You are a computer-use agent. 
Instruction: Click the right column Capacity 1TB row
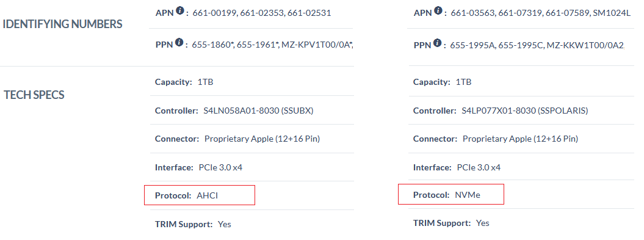coord(521,82)
